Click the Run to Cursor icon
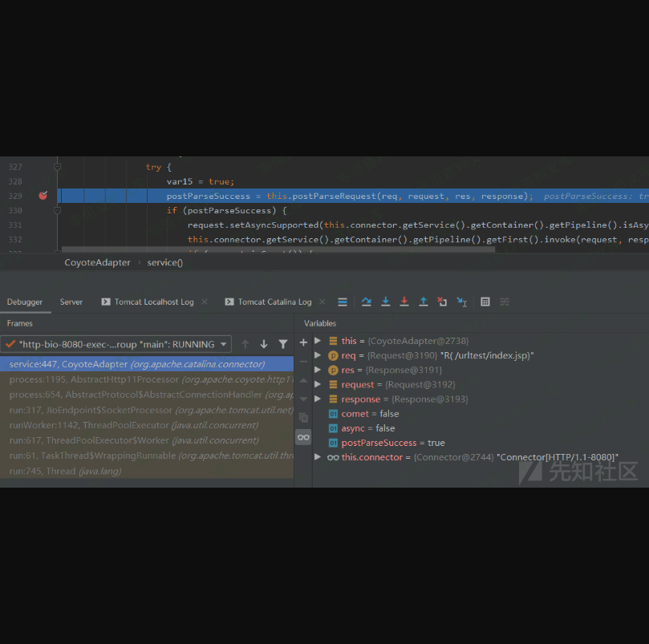 pos(461,302)
